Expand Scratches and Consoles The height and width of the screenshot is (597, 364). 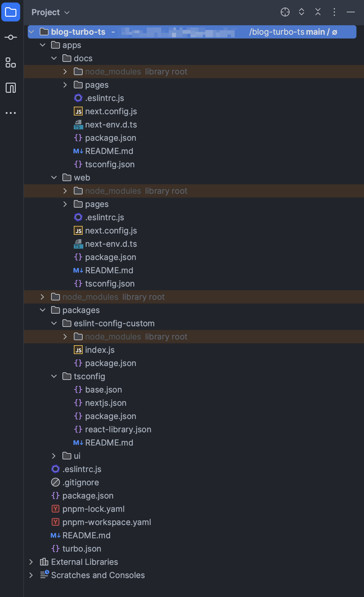[31, 575]
